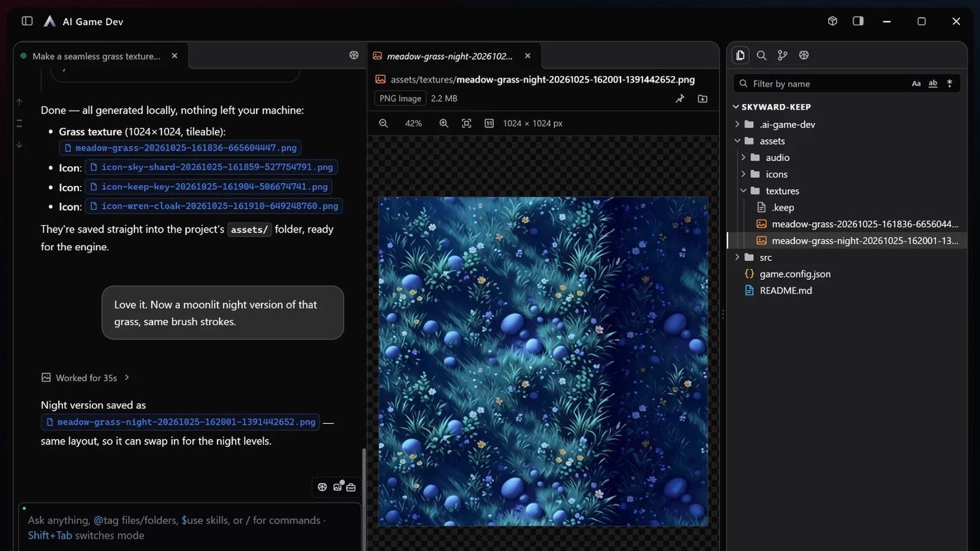Toggle regex option in file filter

950,83
